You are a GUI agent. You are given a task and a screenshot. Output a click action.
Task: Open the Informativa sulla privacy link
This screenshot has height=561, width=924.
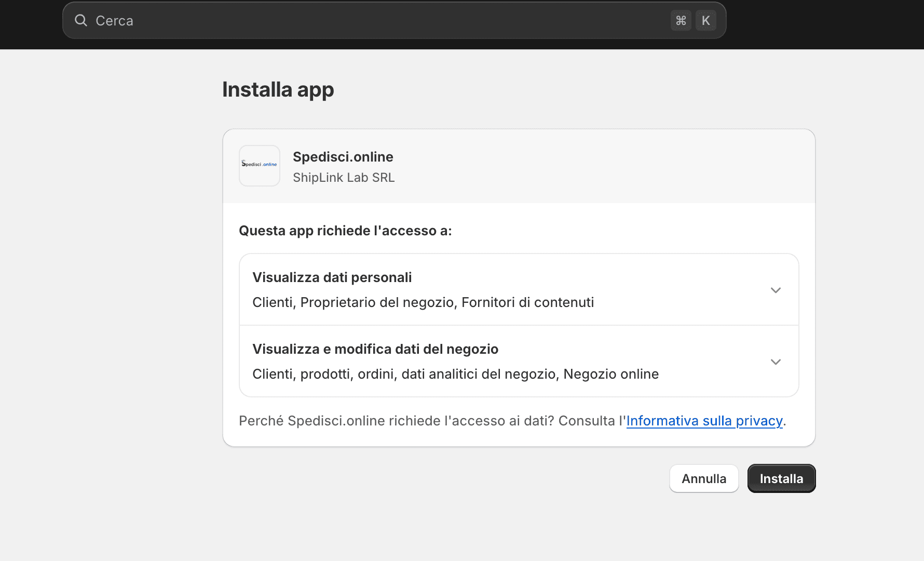coord(704,421)
